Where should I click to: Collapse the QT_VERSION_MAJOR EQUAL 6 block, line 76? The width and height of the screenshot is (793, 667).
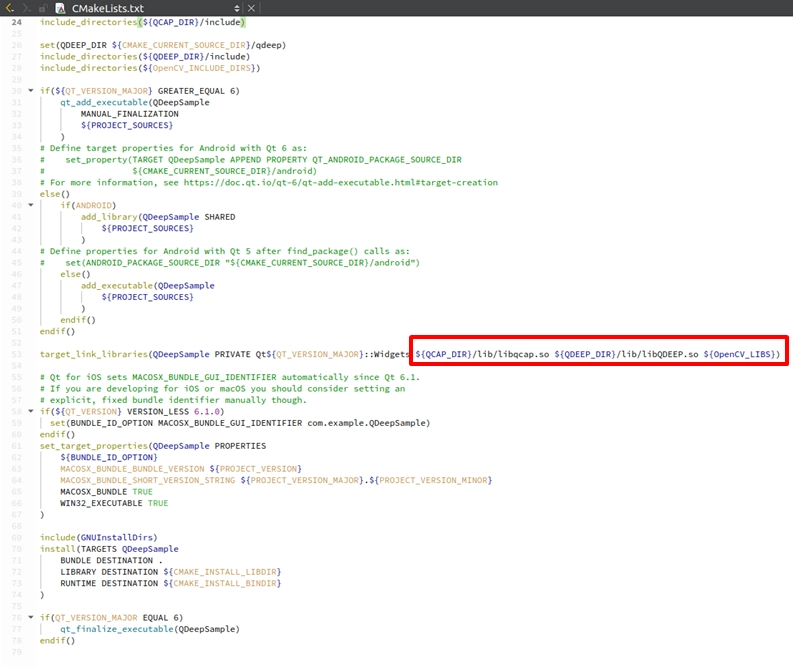pos(31,617)
